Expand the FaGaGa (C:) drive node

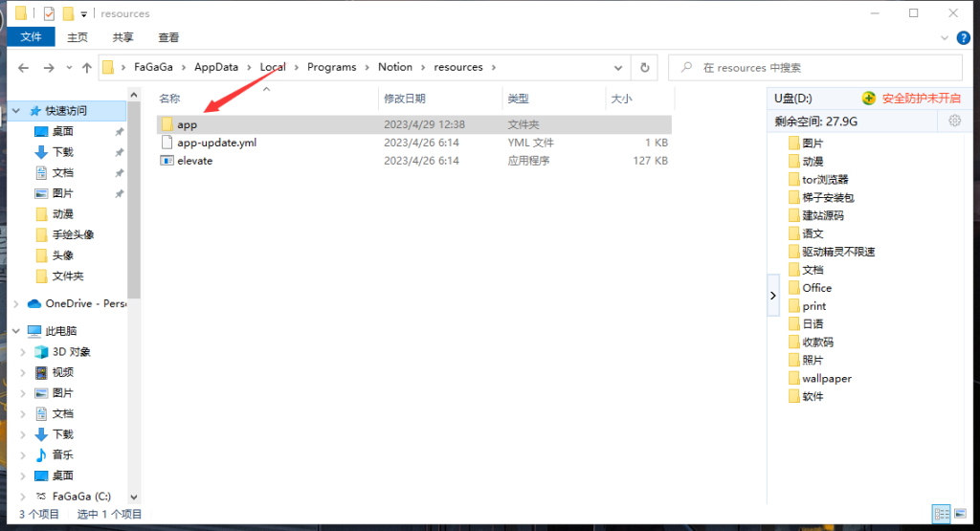click(23, 497)
